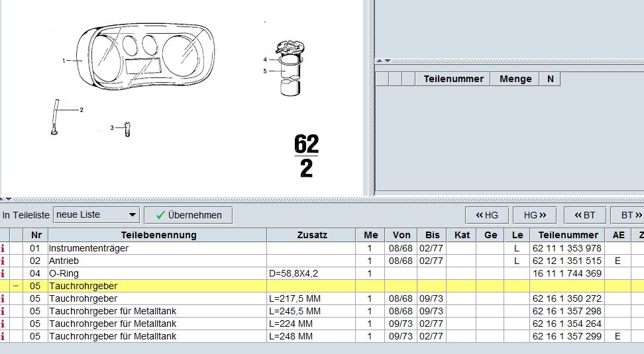Click info icon of Tauchrohrgeber L=245,5 MM row

click(3, 311)
